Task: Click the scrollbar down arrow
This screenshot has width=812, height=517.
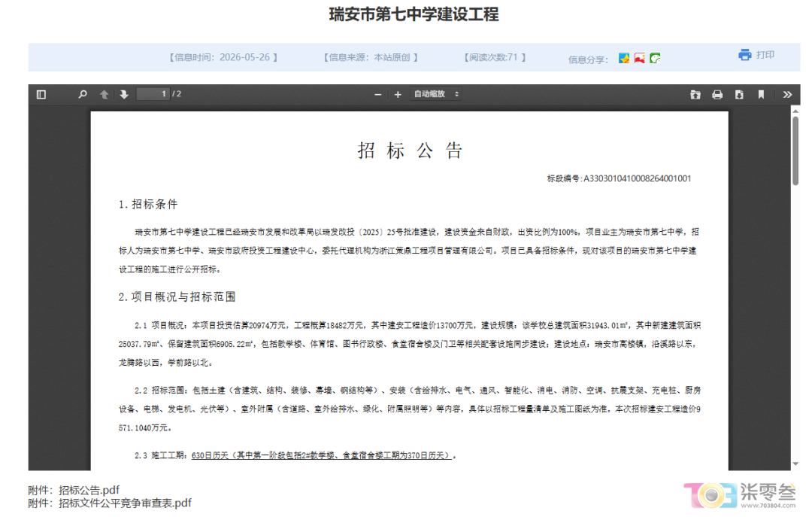Action: tap(795, 464)
